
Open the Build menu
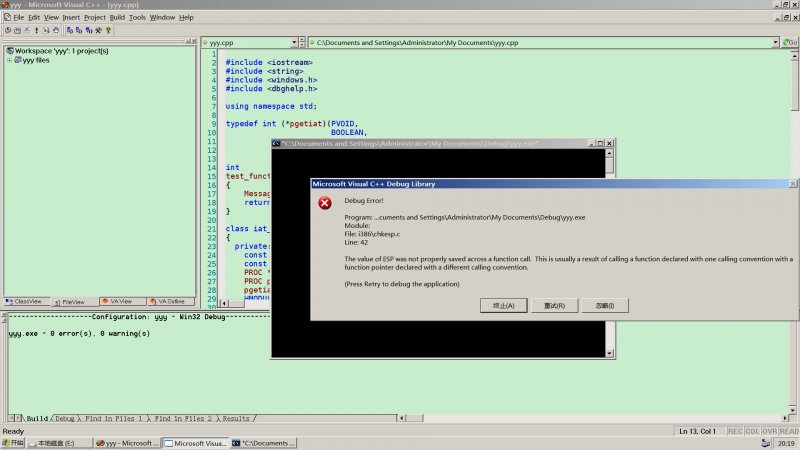[117, 17]
